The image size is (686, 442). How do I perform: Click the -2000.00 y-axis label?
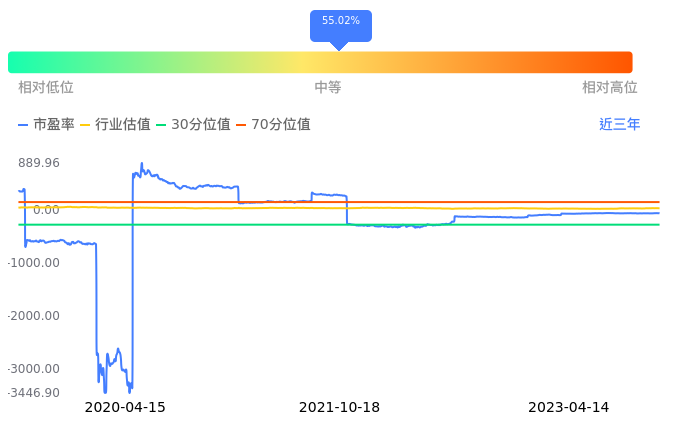[x=33, y=316]
